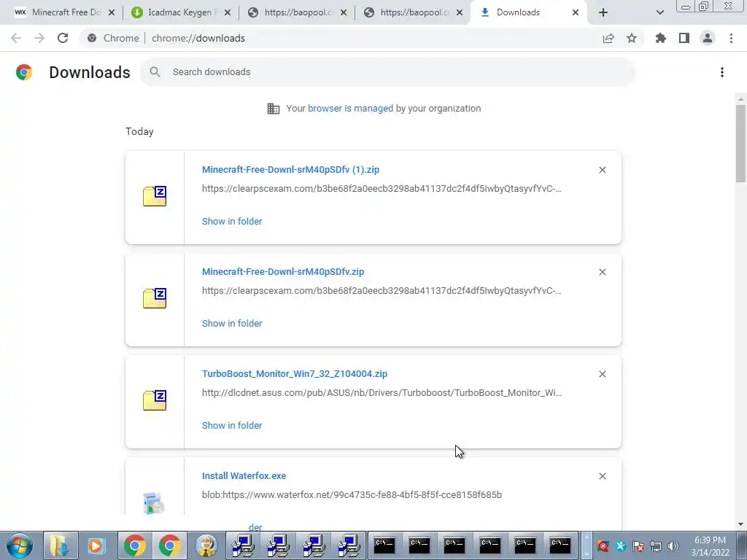Reload the downloads page
747x560 pixels.
(x=63, y=38)
